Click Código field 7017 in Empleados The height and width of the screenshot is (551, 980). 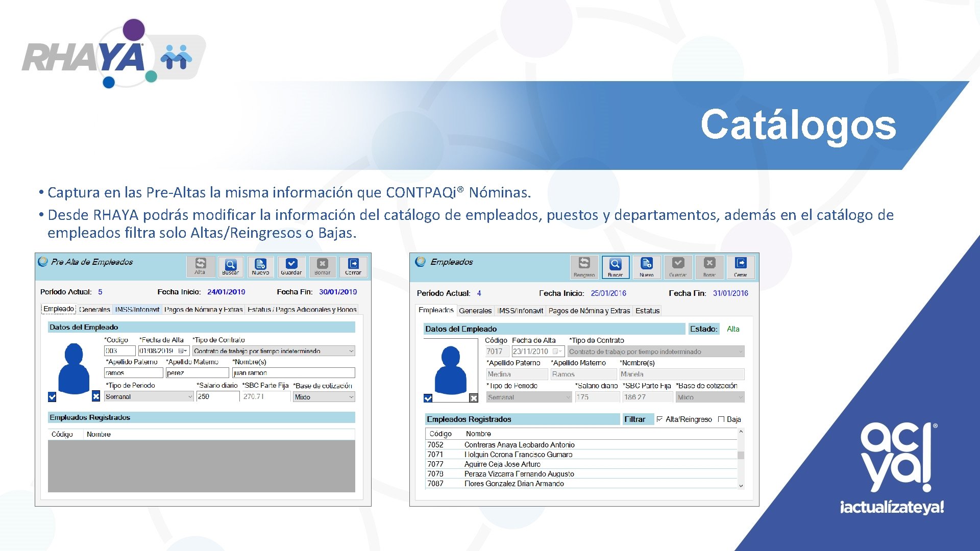click(497, 352)
